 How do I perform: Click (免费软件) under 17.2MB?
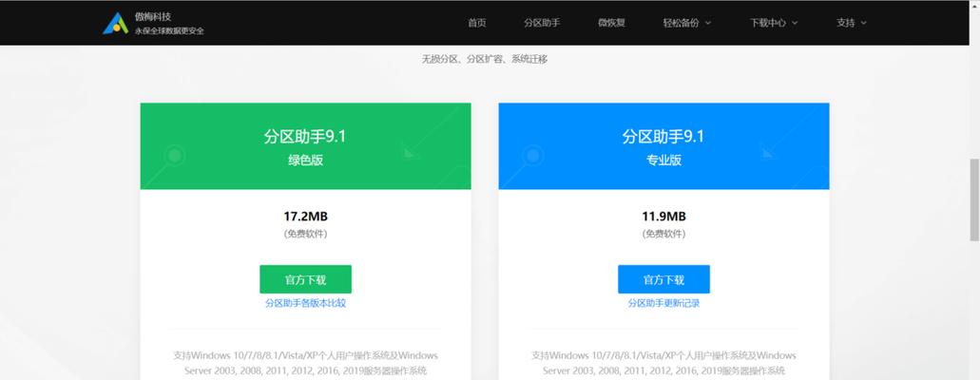[x=306, y=235]
